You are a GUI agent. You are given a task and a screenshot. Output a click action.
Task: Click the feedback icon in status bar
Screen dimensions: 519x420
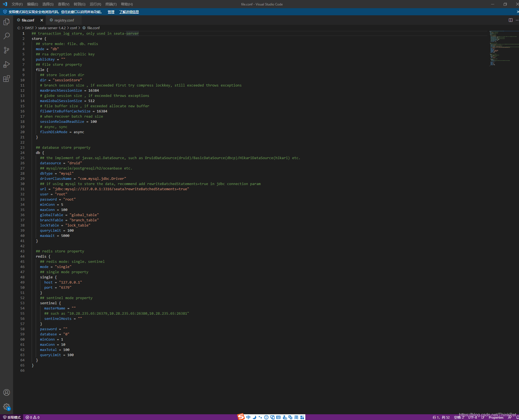pyautogui.click(x=509, y=418)
